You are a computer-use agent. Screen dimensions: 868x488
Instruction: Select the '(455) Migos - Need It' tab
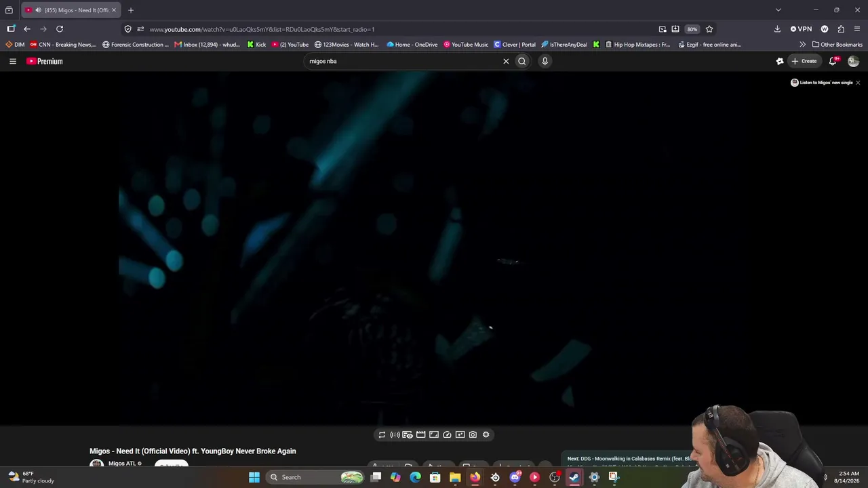tap(71, 10)
